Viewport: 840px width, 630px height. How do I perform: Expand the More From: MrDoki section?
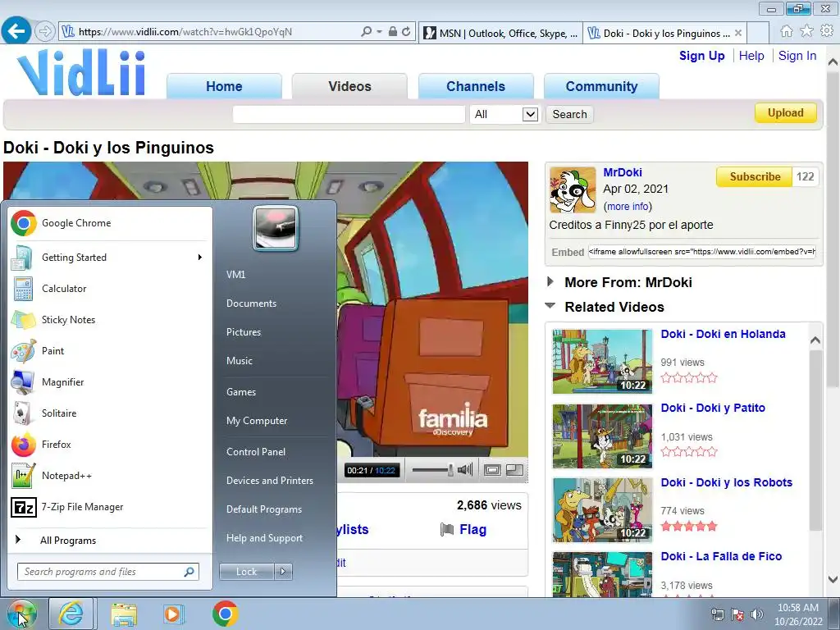point(550,282)
